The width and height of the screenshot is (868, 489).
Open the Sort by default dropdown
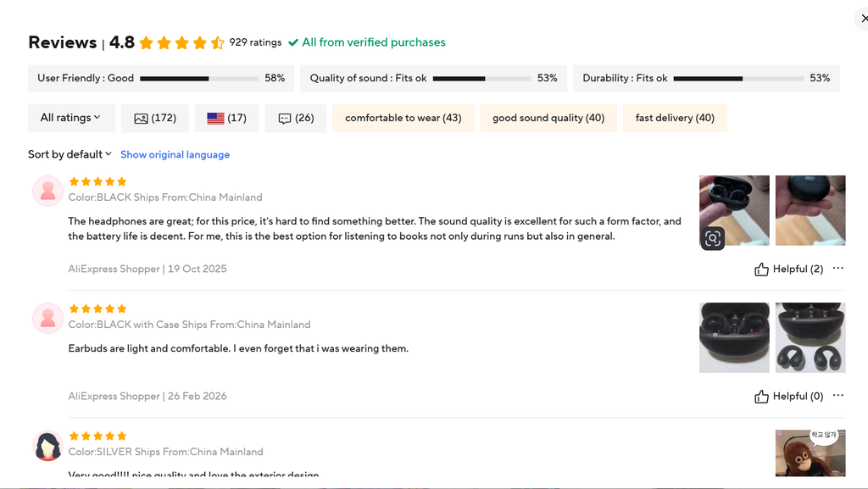tap(70, 154)
